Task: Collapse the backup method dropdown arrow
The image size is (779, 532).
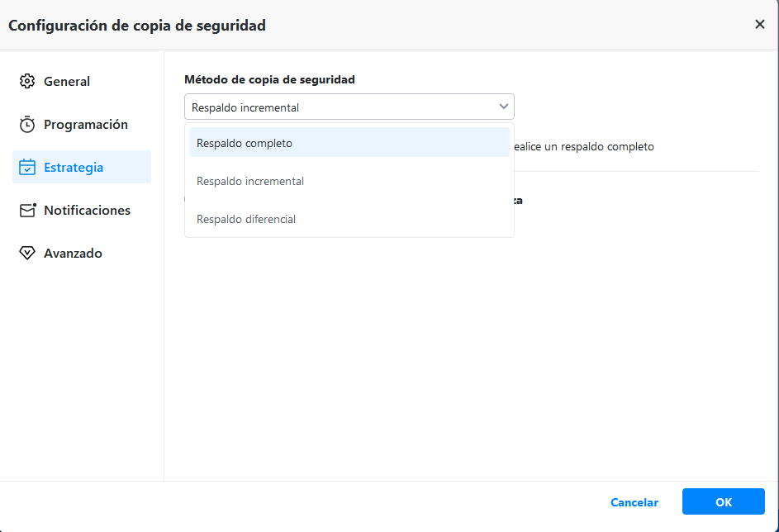Action: click(503, 107)
